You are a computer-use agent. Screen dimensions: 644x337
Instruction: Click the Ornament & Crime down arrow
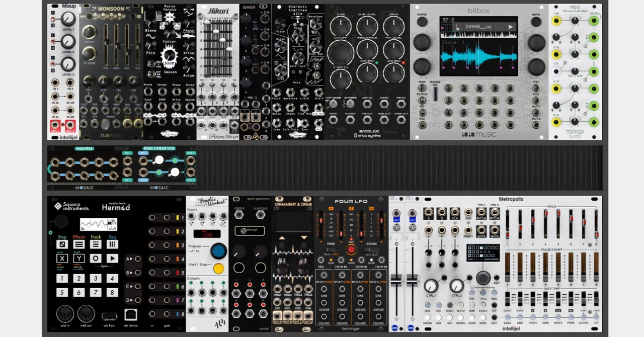(304, 237)
